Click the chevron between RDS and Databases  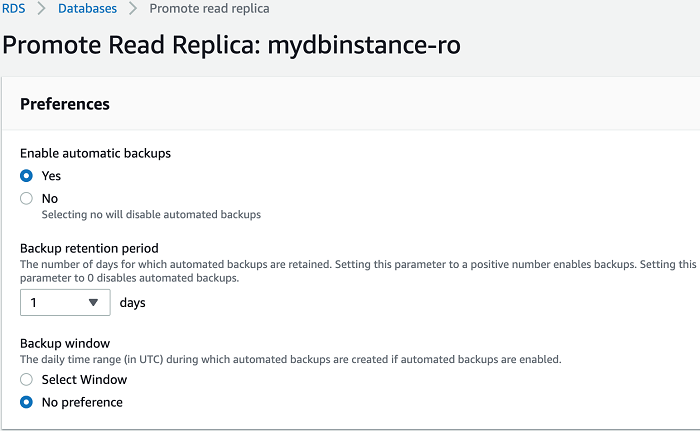point(41,8)
